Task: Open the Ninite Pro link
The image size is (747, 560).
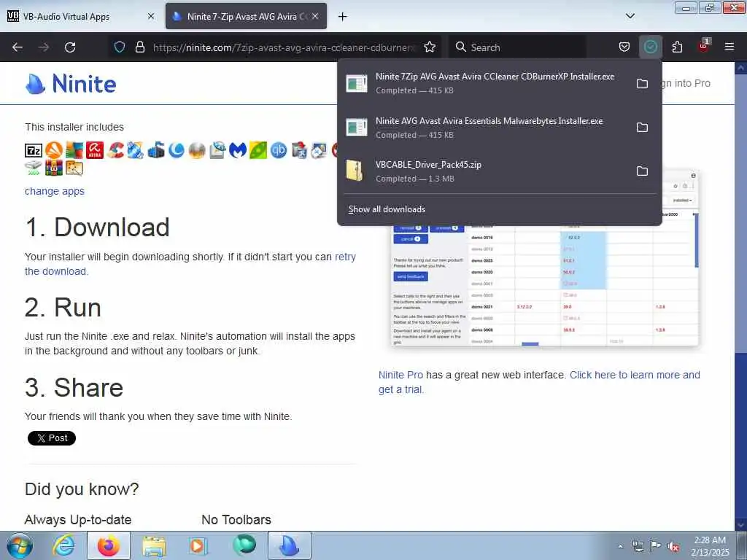Action: click(x=400, y=375)
